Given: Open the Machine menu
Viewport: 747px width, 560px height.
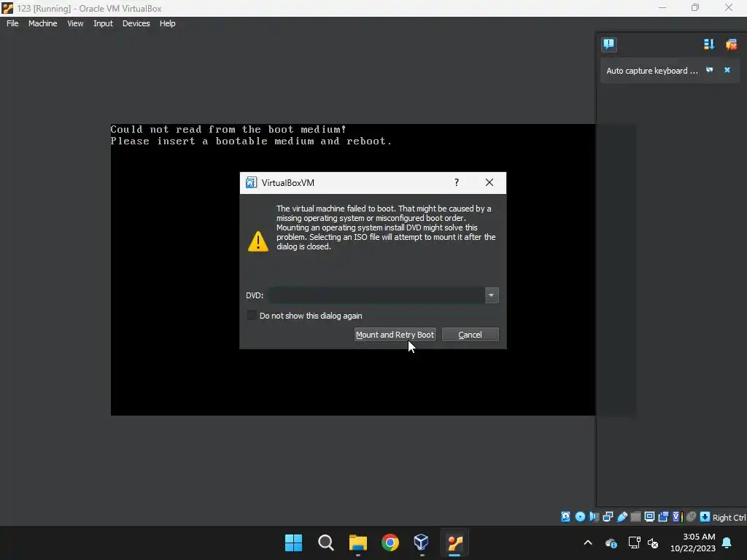Looking at the screenshot, I should click(42, 23).
